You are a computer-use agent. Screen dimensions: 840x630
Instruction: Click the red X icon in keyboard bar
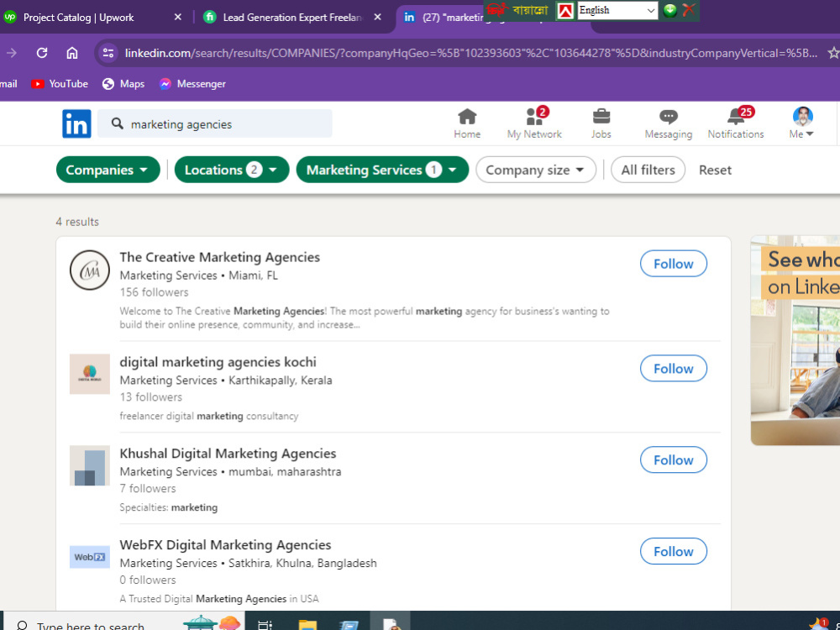coord(689,9)
